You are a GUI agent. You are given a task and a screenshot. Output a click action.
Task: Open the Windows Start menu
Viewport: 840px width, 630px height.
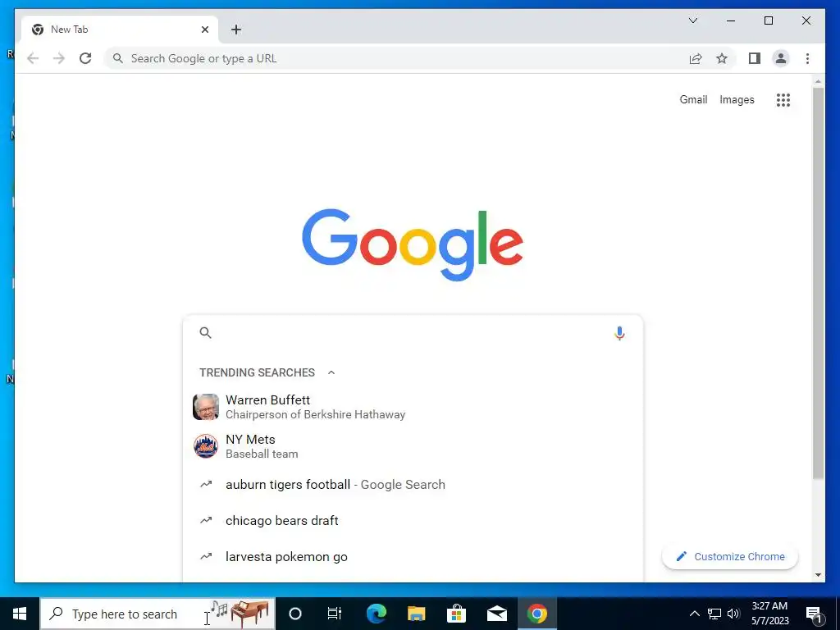pyautogui.click(x=20, y=614)
